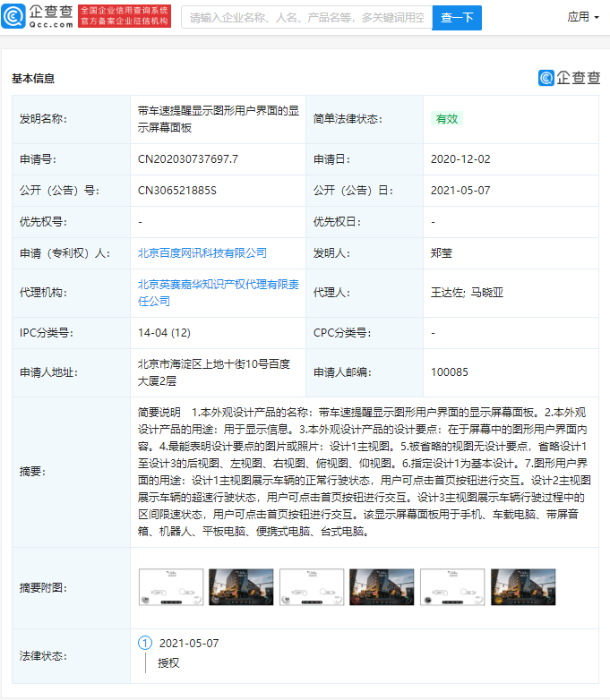Screen dimensions: 610x700
Task: Click the invention title 带车速提醒显示图形用户界面
Action: [x=218, y=119]
